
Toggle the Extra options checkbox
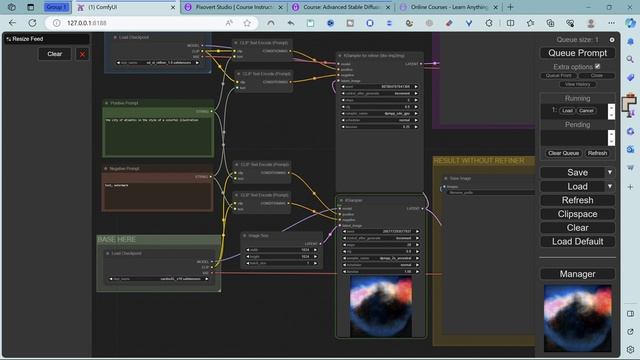click(598, 66)
